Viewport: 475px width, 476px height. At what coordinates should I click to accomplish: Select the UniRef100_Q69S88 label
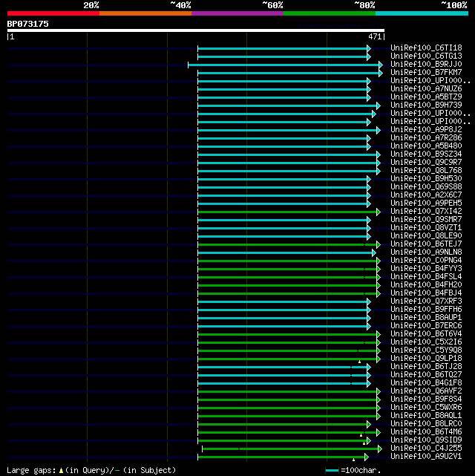tap(426, 187)
